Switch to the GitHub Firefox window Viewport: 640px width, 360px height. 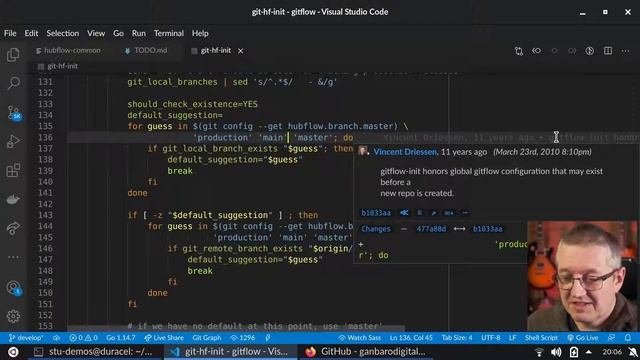[366, 352]
